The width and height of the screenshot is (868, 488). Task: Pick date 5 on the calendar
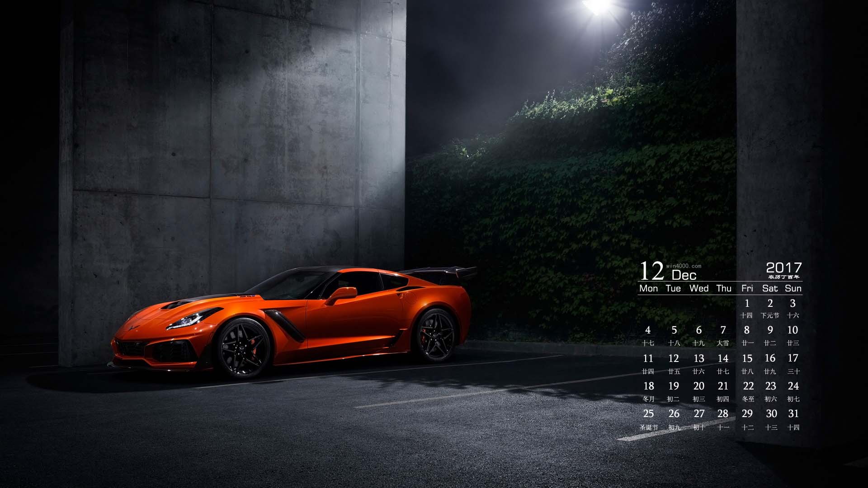click(x=674, y=330)
